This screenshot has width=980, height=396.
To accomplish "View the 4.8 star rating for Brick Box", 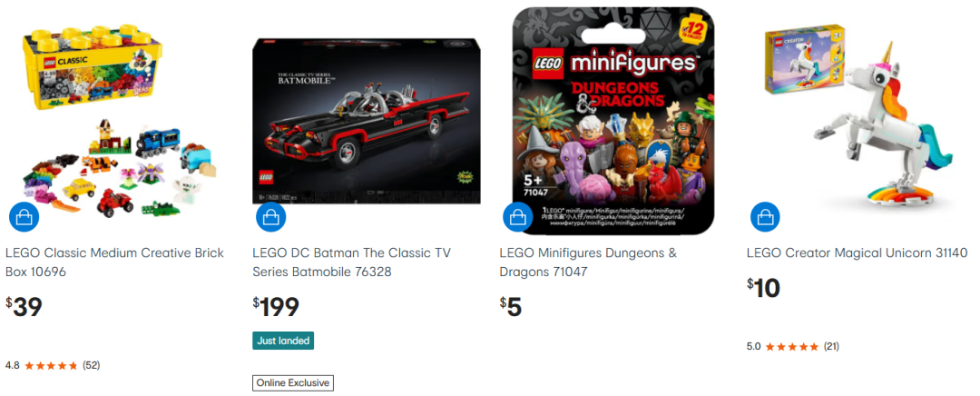I will (42, 365).
